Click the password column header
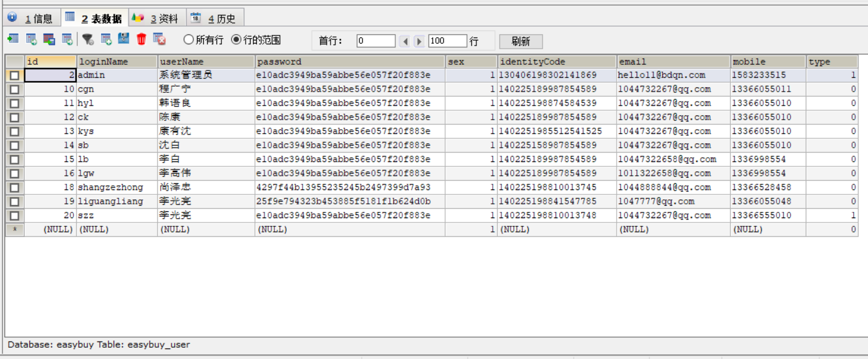 [x=350, y=62]
